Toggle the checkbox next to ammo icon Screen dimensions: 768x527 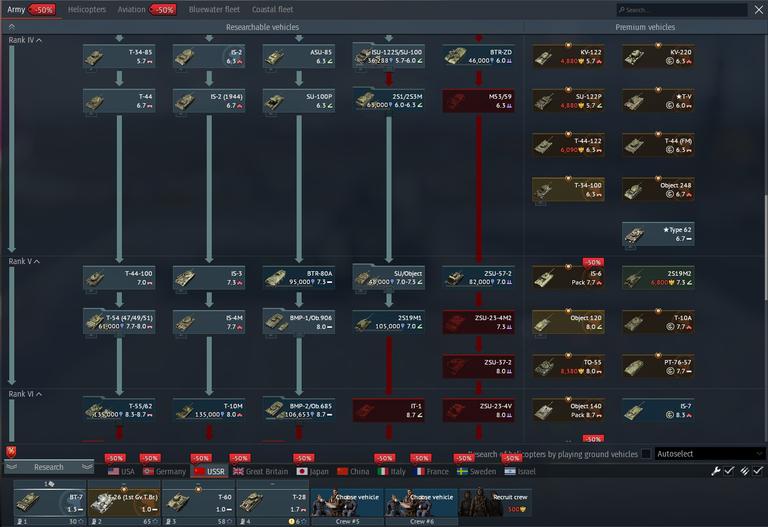tap(758, 471)
